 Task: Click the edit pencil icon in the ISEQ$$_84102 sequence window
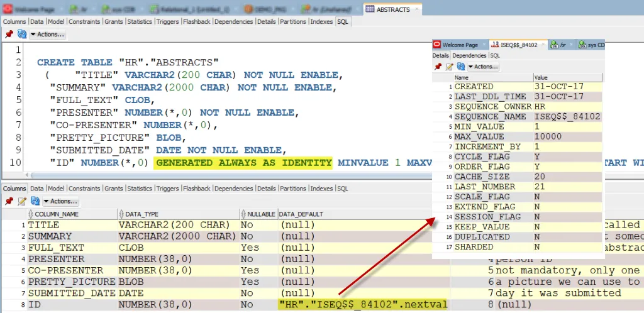[449, 66]
